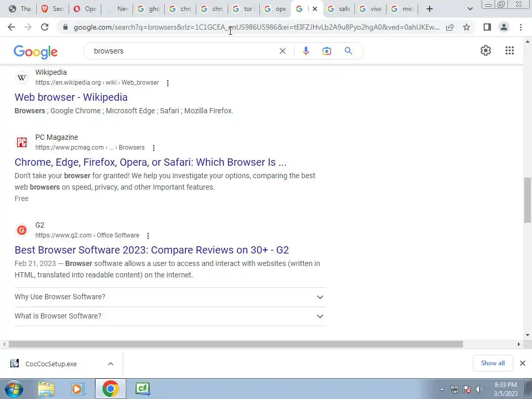Open Windows Explorer from taskbar
The image size is (532, 399).
click(x=46, y=389)
